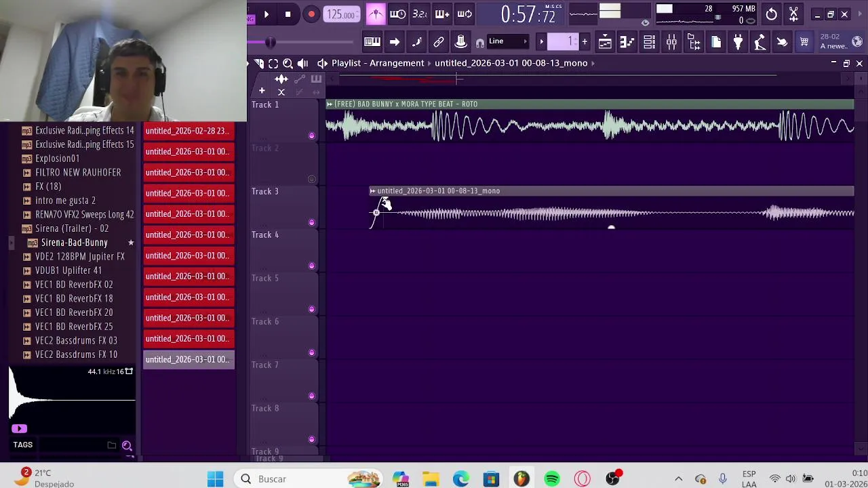
Task: Open the Browser tree icon
Action: (694, 42)
